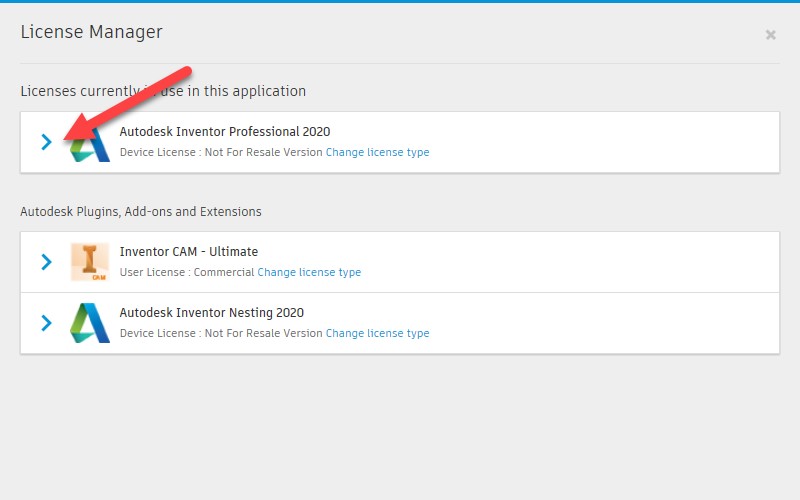Click the Autodesk Inventor Nesting 2020 logo icon
This screenshot has width=800, height=500.
(90, 323)
